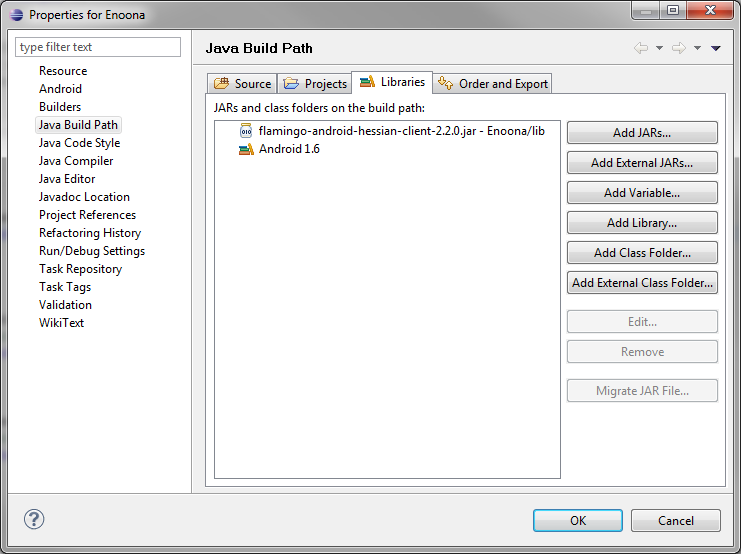Open the help icon in the bottom-left corner

click(34, 520)
